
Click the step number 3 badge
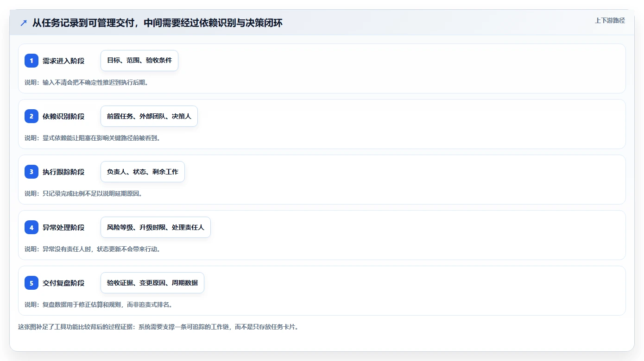(32, 172)
